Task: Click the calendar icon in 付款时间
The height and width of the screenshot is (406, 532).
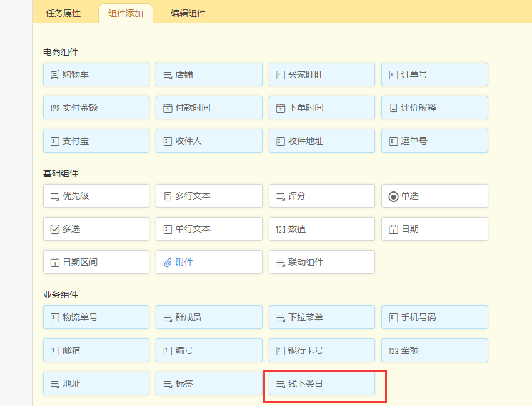Action: tap(168, 108)
